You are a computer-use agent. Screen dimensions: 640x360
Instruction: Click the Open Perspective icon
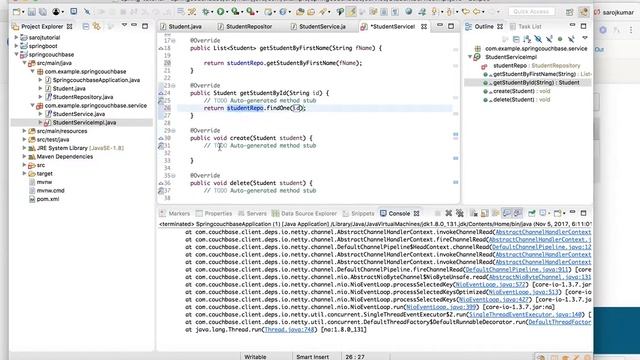pyautogui.click(x=569, y=12)
